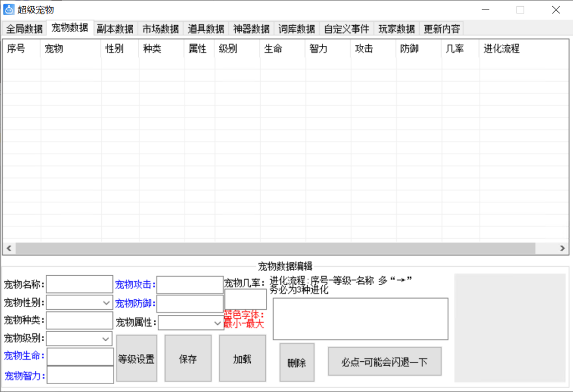Open the 更新内容 tab
Screen dimensions: 573x392
442,29
